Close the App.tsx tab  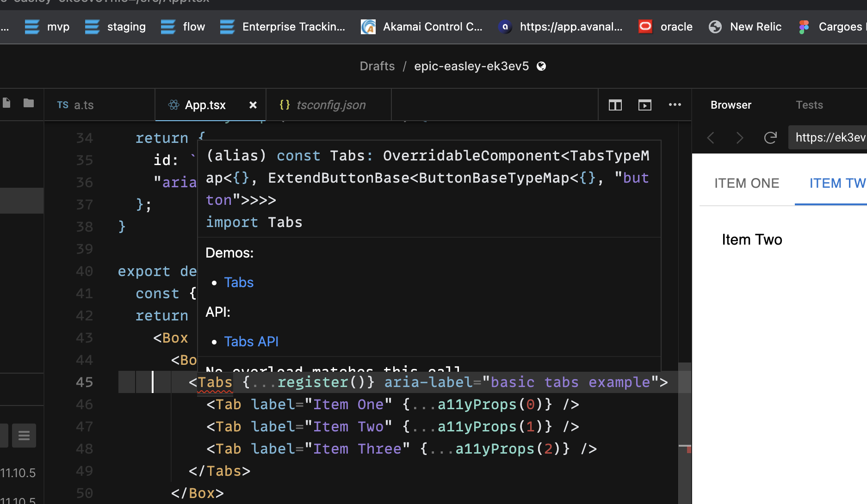pyautogui.click(x=253, y=105)
